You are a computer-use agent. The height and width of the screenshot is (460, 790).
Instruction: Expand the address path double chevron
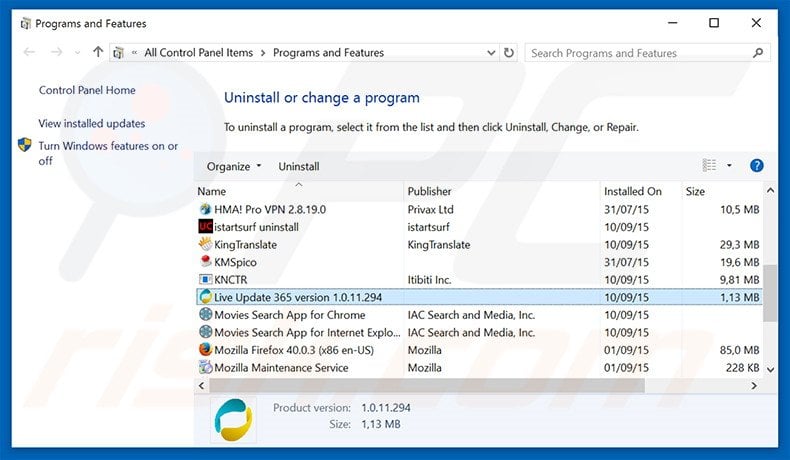point(135,52)
